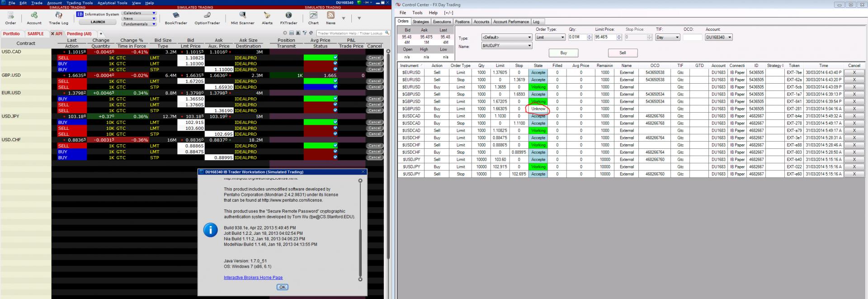Switch to the Strategies tab in Control Center
Image resolution: width=868 pixels, height=299 pixels.
(420, 22)
